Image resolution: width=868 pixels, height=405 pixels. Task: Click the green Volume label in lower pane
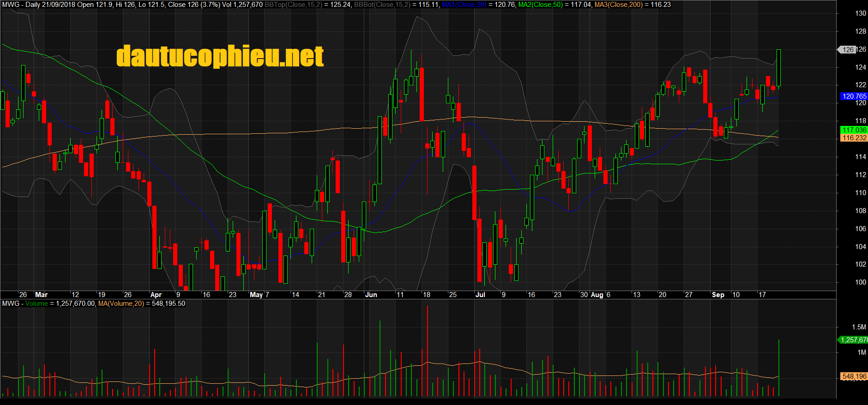(36, 304)
